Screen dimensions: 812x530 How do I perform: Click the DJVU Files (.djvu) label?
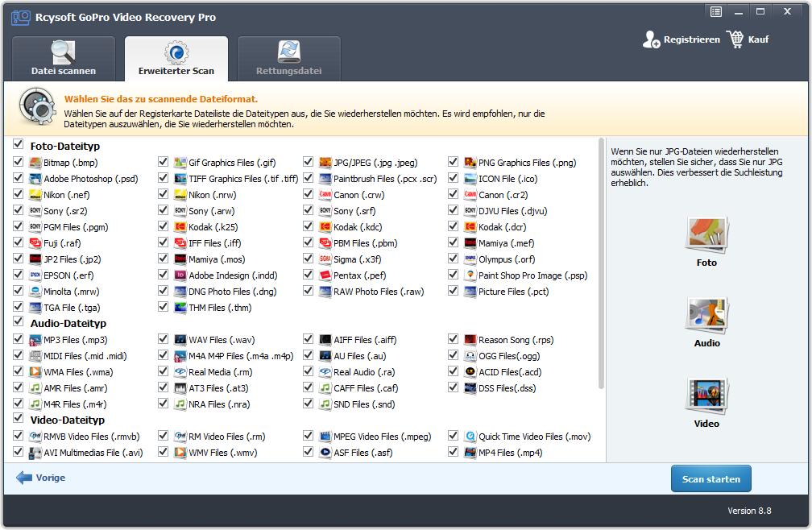[x=512, y=211]
